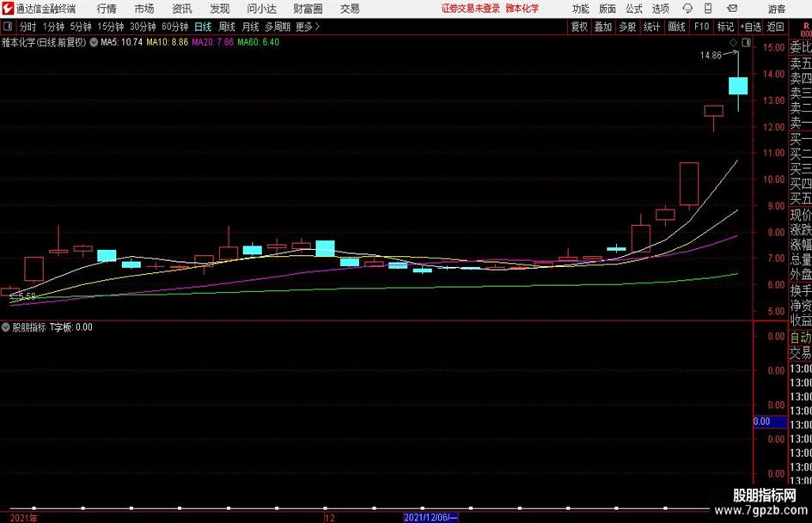812x523 pixels.
Task: Click the 游客 user account label
Action: [x=777, y=9]
